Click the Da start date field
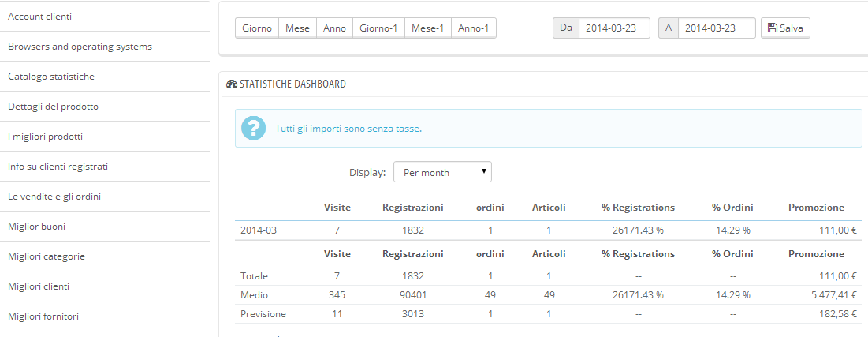868x337 pixels. click(x=613, y=28)
